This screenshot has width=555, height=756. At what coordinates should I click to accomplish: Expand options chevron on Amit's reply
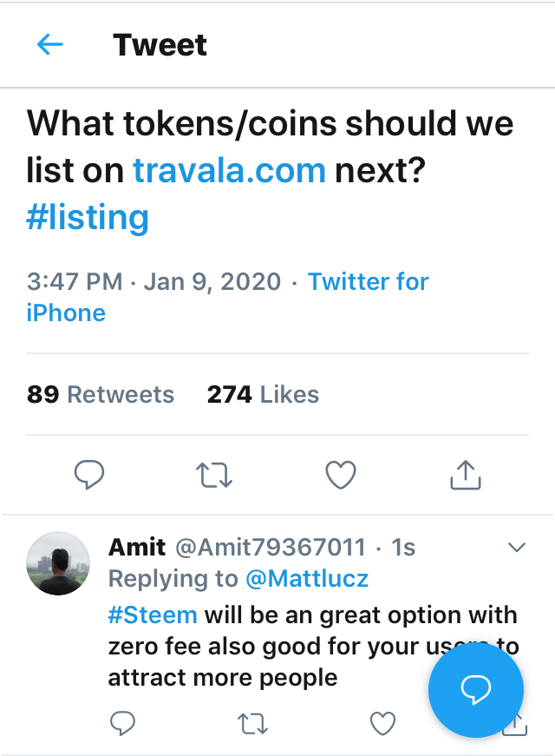517,547
